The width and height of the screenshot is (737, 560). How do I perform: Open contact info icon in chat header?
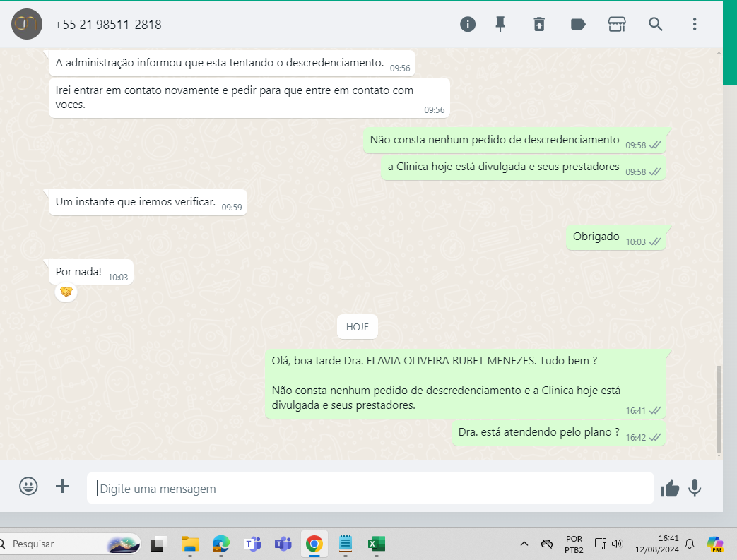pos(467,24)
